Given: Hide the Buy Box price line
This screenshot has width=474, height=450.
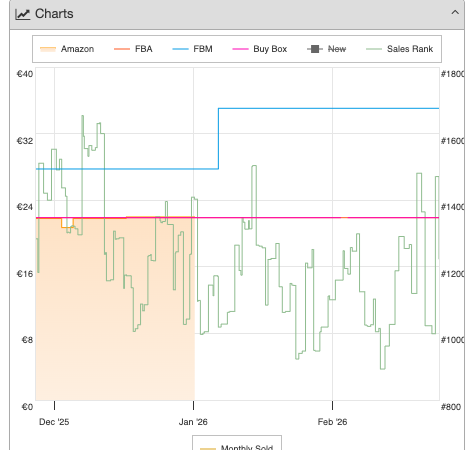Looking at the screenshot, I should (x=259, y=49).
